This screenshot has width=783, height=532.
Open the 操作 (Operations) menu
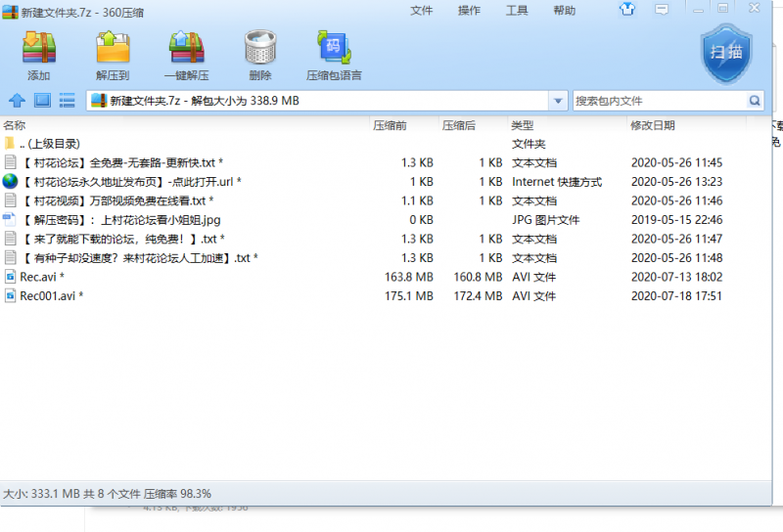(470, 11)
